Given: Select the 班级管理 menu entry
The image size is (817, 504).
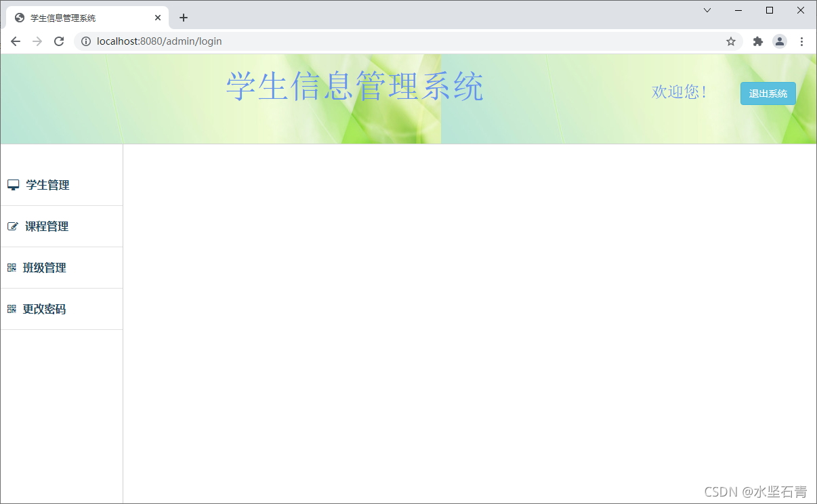Looking at the screenshot, I should pos(62,268).
